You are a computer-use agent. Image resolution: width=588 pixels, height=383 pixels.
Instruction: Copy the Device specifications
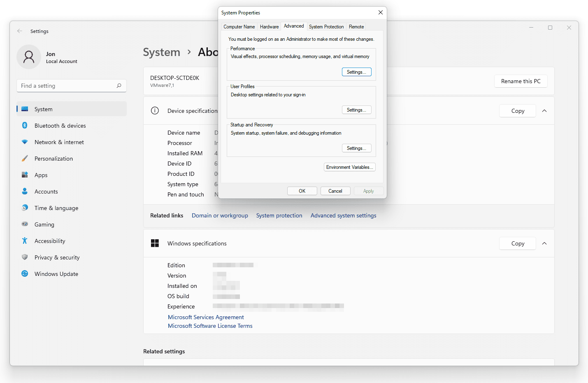pos(518,111)
